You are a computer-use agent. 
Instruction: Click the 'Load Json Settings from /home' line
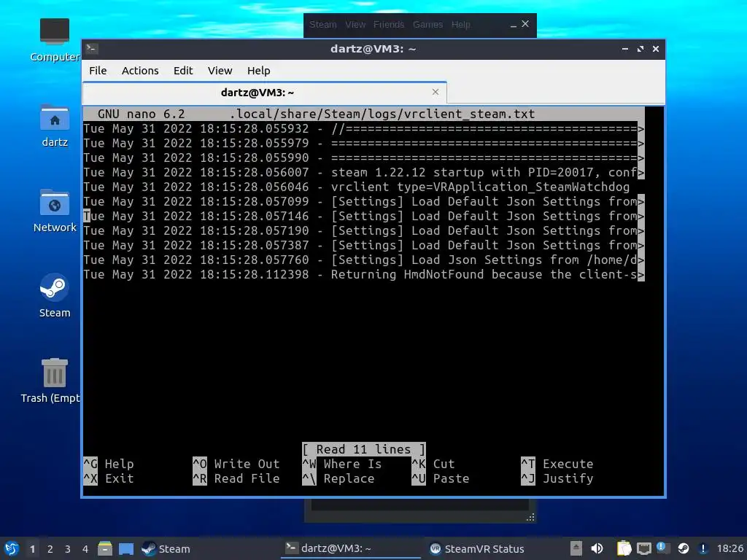364,260
